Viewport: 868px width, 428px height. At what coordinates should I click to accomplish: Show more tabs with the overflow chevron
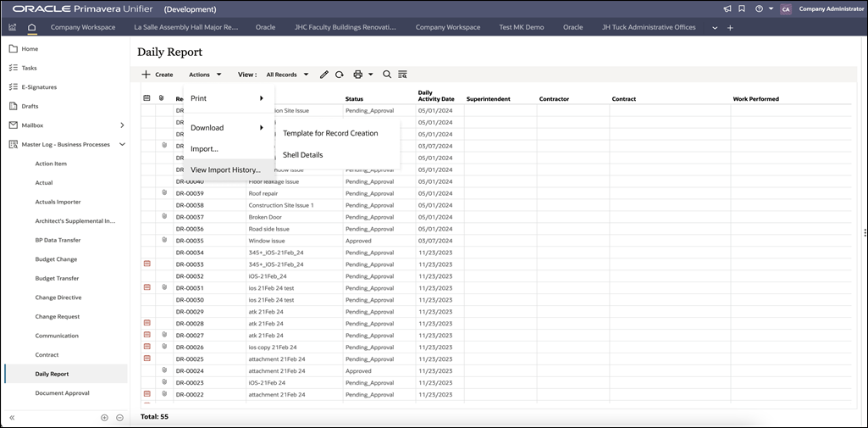(x=715, y=28)
